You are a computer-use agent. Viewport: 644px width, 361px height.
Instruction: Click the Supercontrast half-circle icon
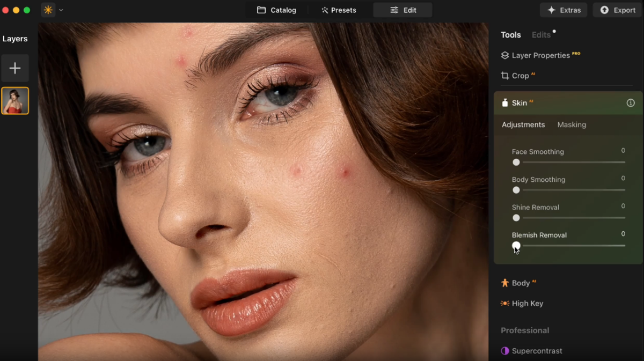[505, 351]
